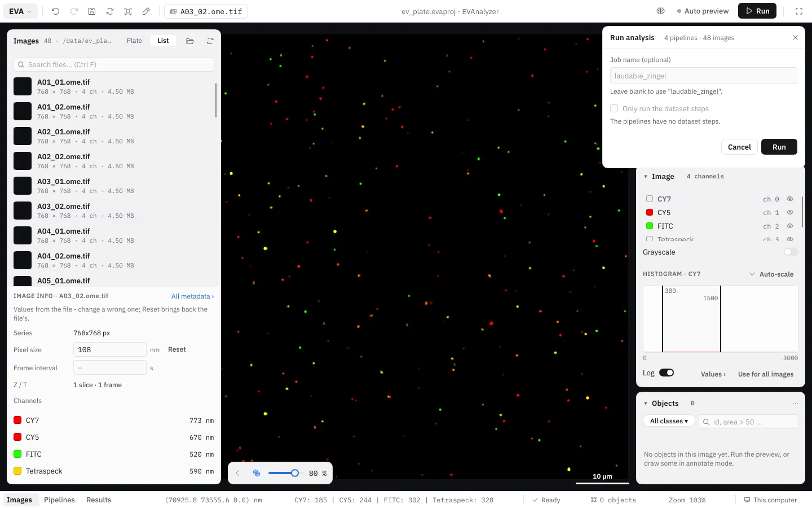Click the redo icon in the toolbar
This screenshot has width=812, height=508.
[x=74, y=11]
